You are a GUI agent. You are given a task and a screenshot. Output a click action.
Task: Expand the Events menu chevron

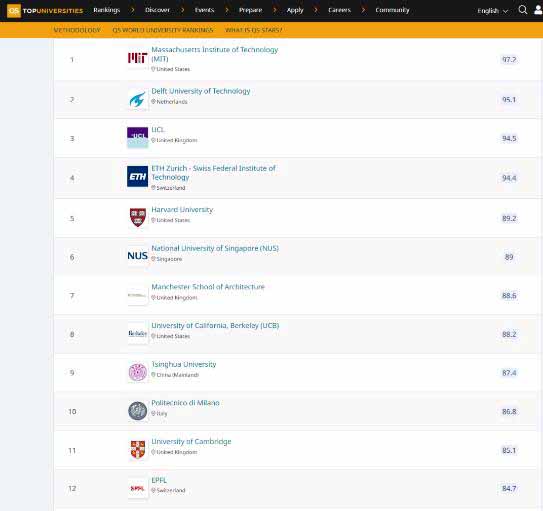[x=227, y=10]
